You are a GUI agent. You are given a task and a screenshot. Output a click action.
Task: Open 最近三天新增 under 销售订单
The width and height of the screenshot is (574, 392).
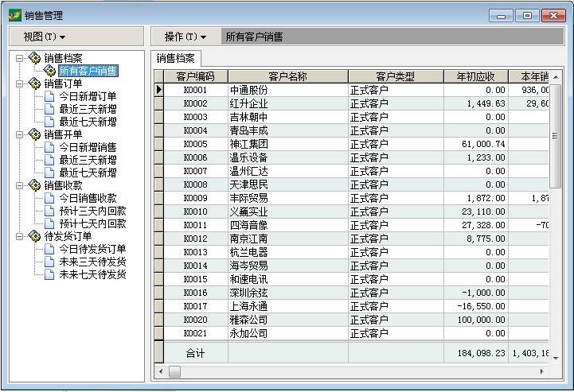click(x=88, y=109)
